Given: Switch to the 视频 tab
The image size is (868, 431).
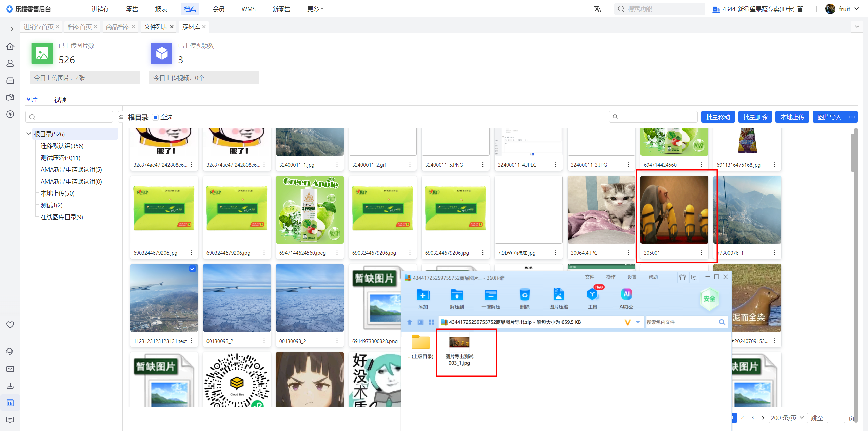Looking at the screenshot, I should coord(60,100).
